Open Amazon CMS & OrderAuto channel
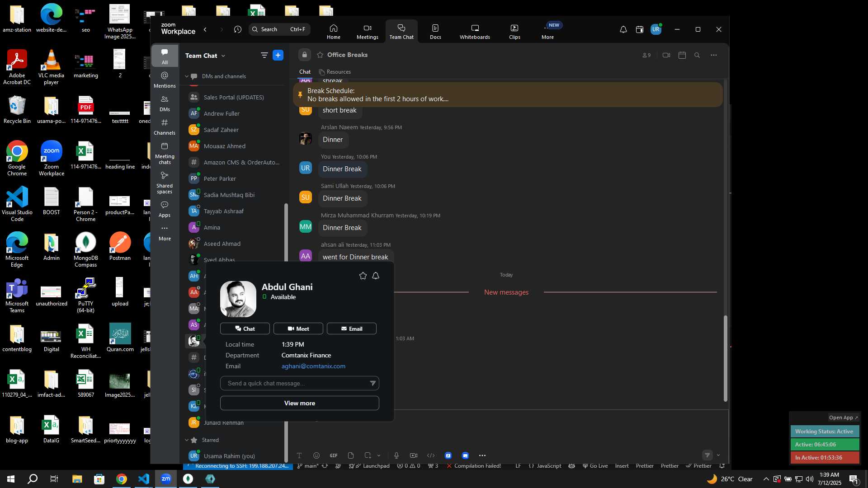 point(234,162)
